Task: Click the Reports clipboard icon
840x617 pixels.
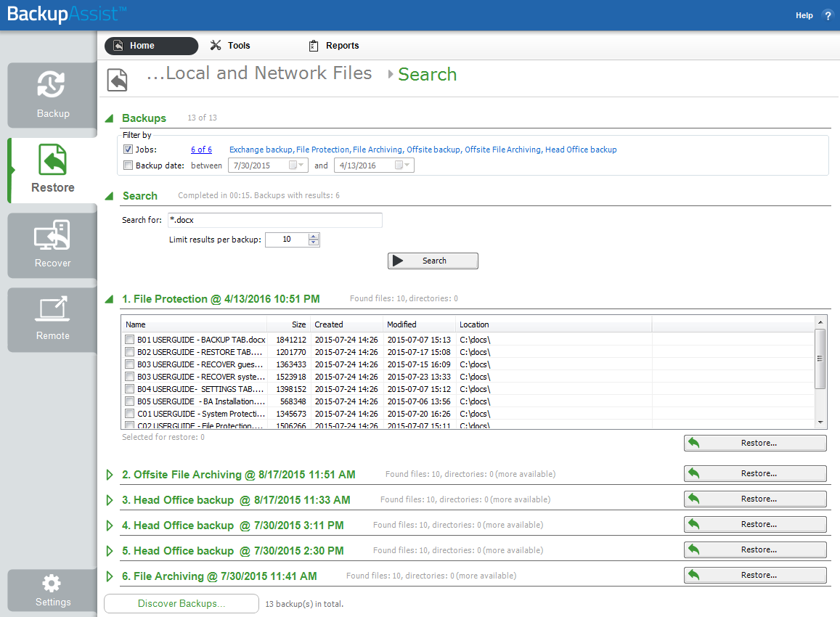Action: pyautogui.click(x=314, y=46)
